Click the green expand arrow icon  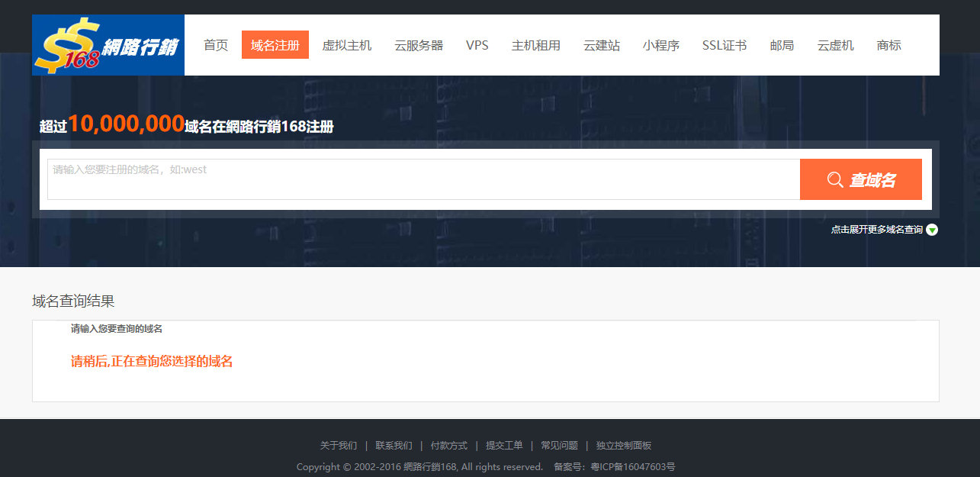pos(932,230)
